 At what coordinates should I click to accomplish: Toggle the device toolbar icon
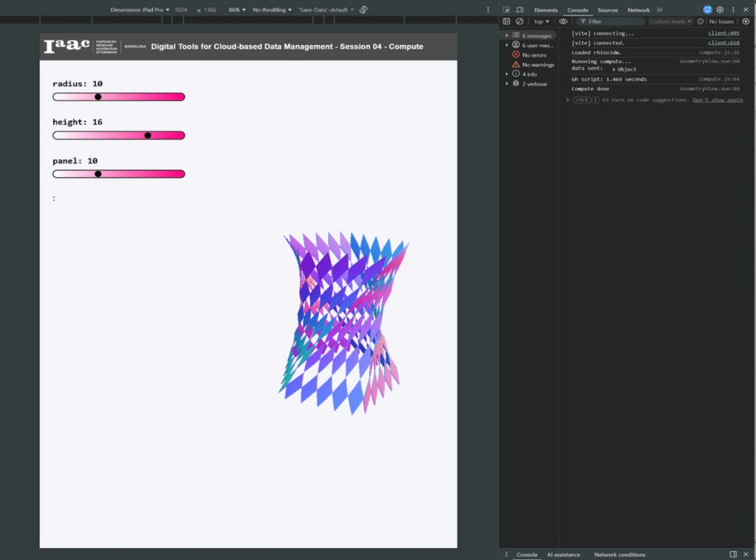coord(520,10)
